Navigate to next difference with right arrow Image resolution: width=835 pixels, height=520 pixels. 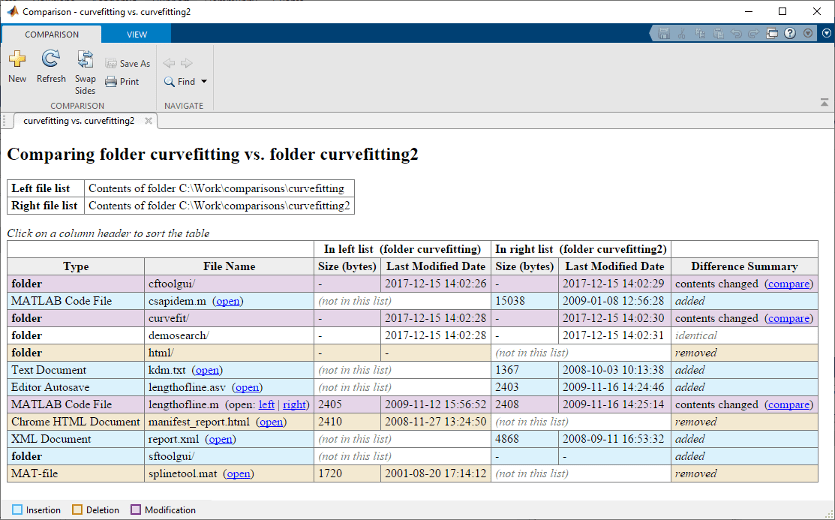[186, 63]
